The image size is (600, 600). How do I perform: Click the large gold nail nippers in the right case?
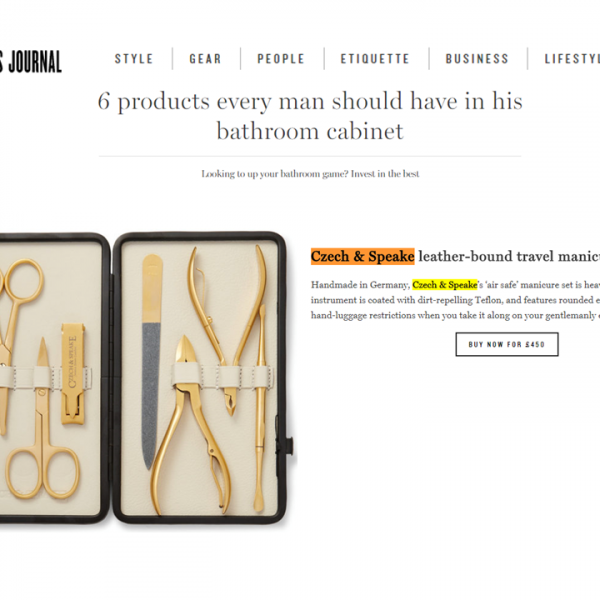[x=190, y=425]
